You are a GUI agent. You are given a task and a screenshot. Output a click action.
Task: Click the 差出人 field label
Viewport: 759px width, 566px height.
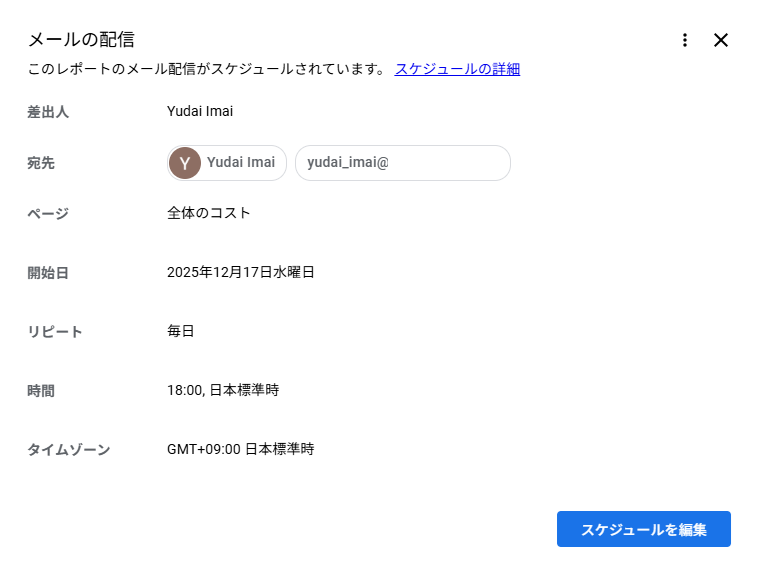[x=48, y=112]
